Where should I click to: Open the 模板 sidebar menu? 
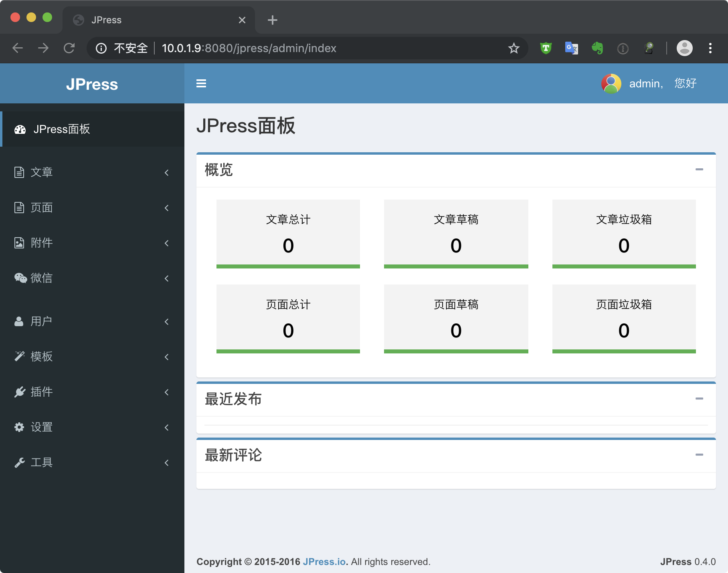pyautogui.click(x=92, y=357)
